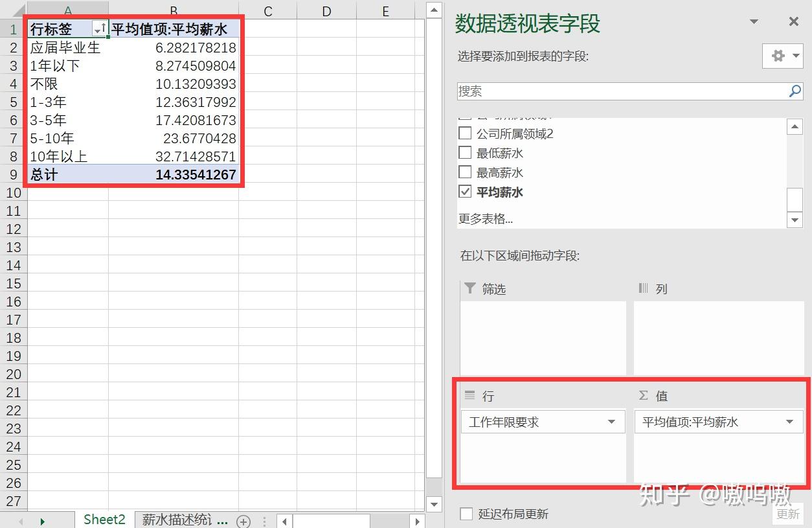The width and height of the screenshot is (812, 528).
Task: Enable 延迟布局更新 checkbox
Action: click(x=466, y=513)
